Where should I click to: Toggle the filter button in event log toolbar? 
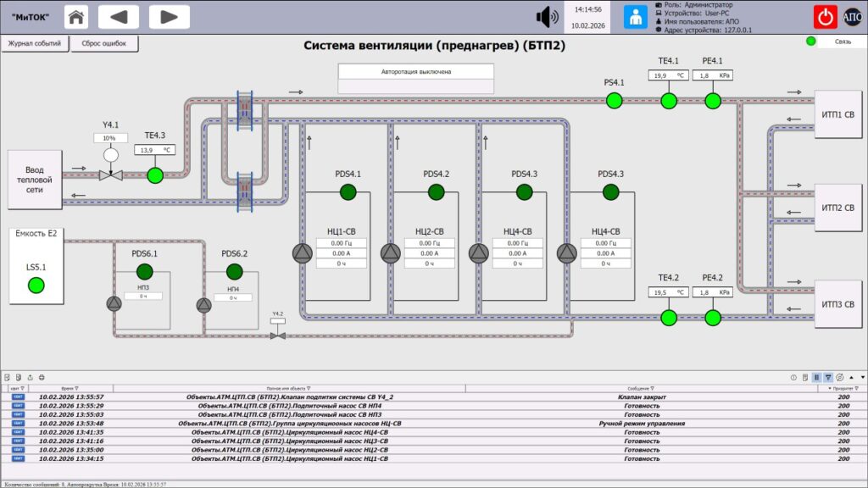tap(828, 377)
